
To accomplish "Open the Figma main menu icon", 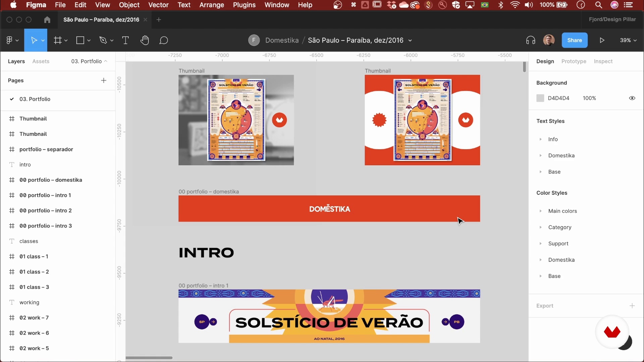I will click(9, 40).
